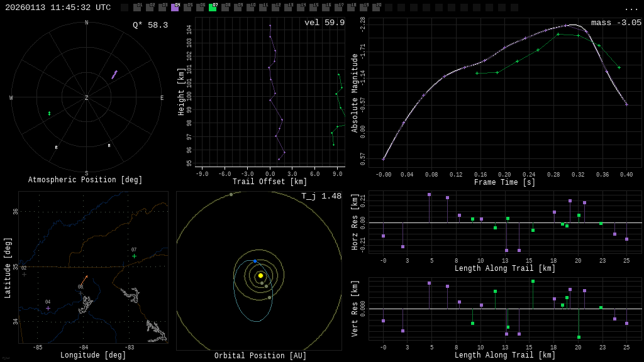This screenshot has width=644, height=362.
Task: Click the zenith Z marker in sky plot
Action: 87,98
